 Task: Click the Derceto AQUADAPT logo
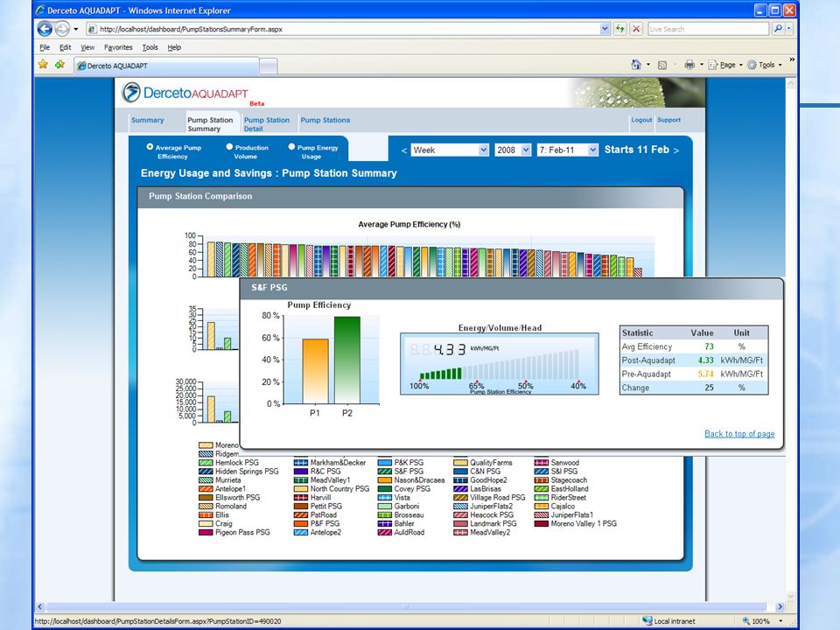point(185,94)
